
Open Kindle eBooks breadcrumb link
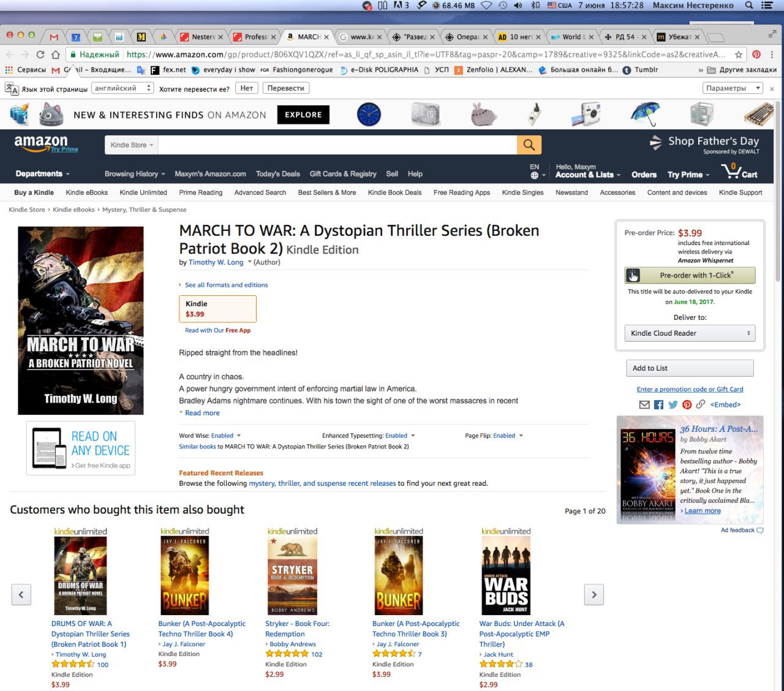[x=73, y=210]
